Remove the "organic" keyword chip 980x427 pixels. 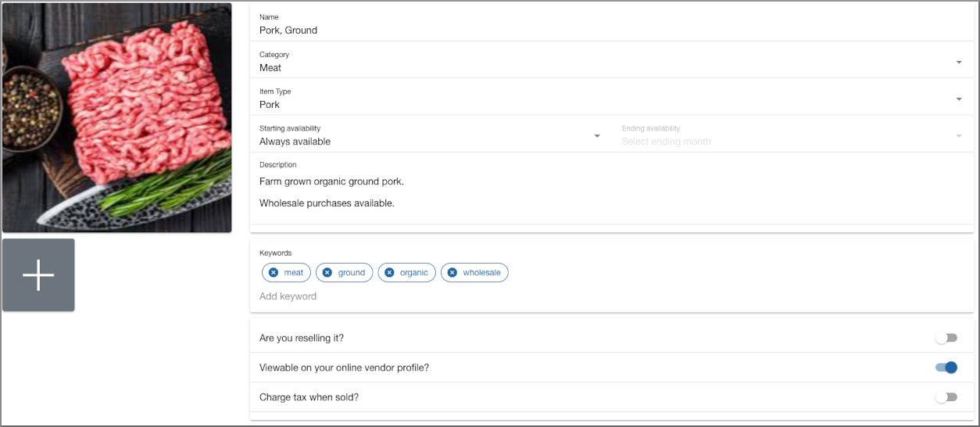(389, 272)
